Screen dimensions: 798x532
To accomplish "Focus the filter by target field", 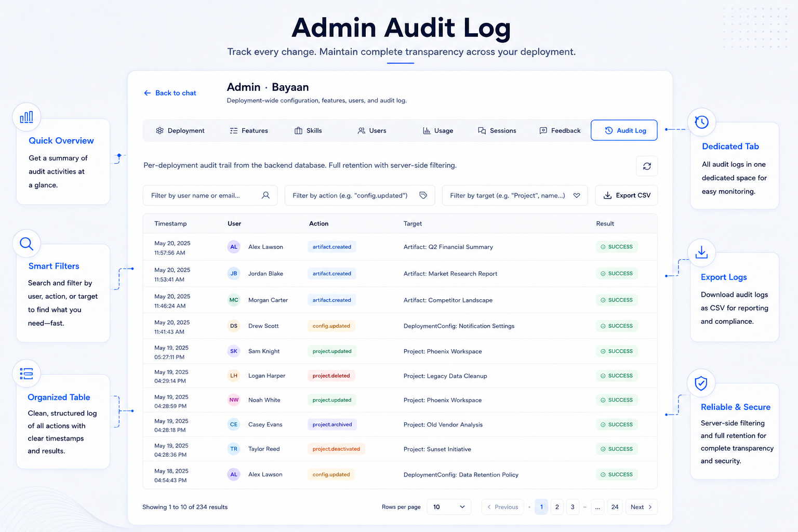I will (515, 195).
